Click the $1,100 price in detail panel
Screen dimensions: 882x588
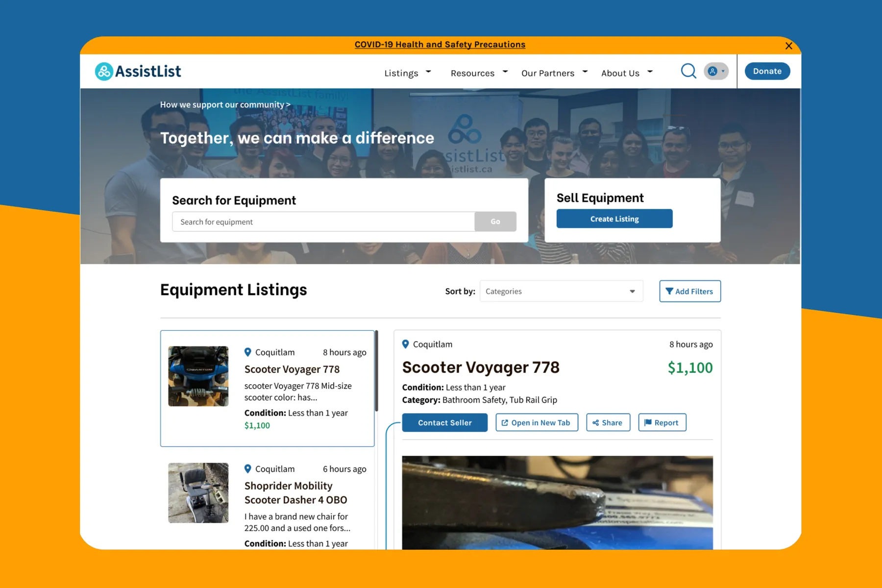point(690,367)
